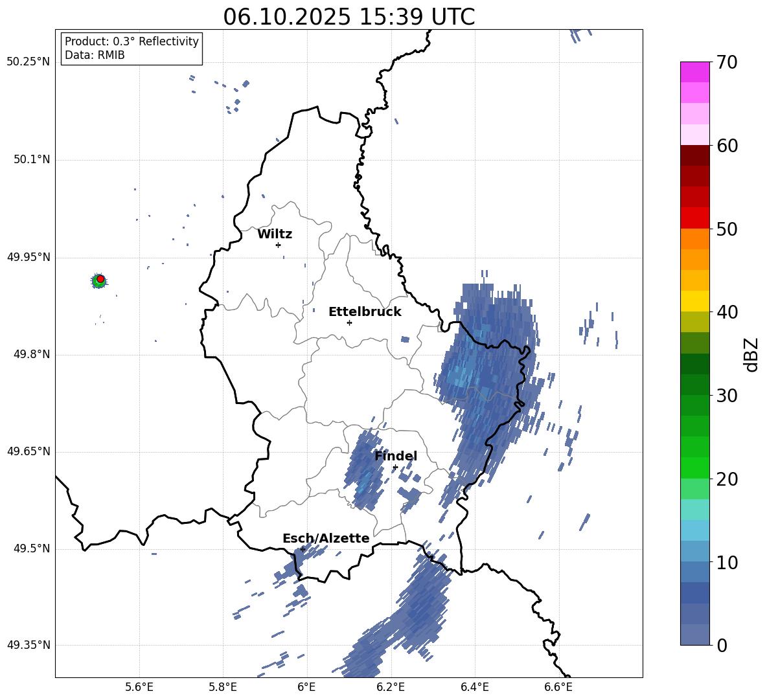
Task: Pick the olive swatch below 40
Action: (x=694, y=322)
